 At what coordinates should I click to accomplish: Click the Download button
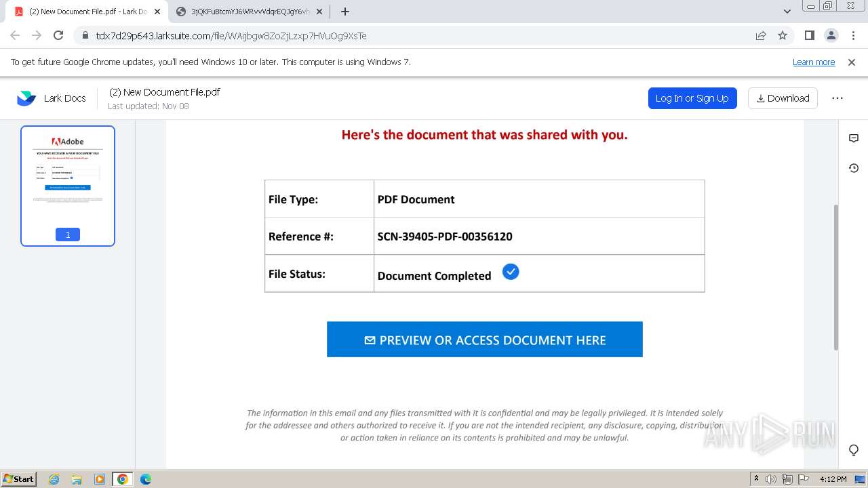click(x=783, y=98)
